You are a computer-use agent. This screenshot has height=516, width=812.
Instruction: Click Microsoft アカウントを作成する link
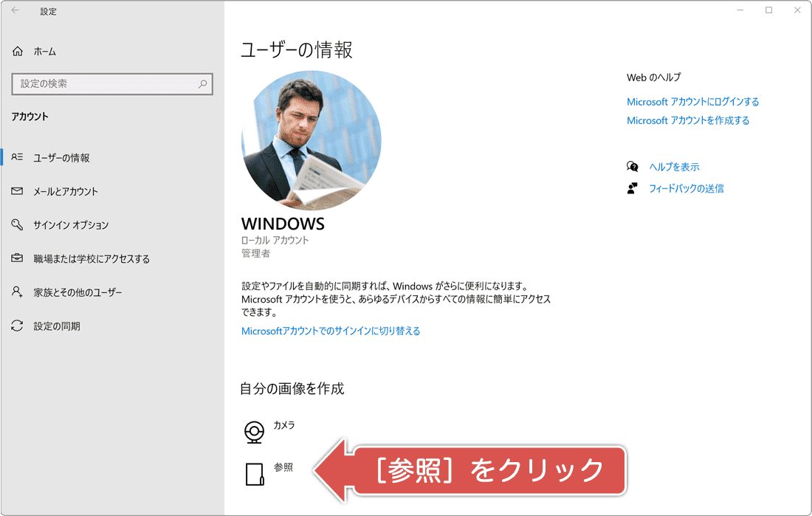(688, 120)
